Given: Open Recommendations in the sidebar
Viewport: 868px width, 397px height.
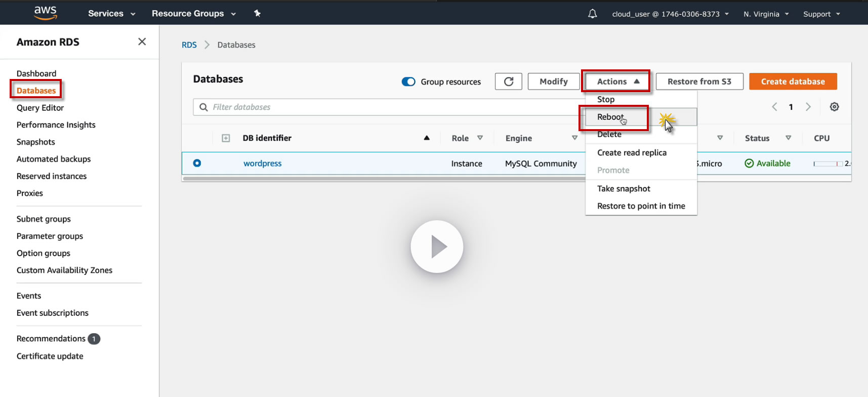Looking at the screenshot, I should pos(51,339).
